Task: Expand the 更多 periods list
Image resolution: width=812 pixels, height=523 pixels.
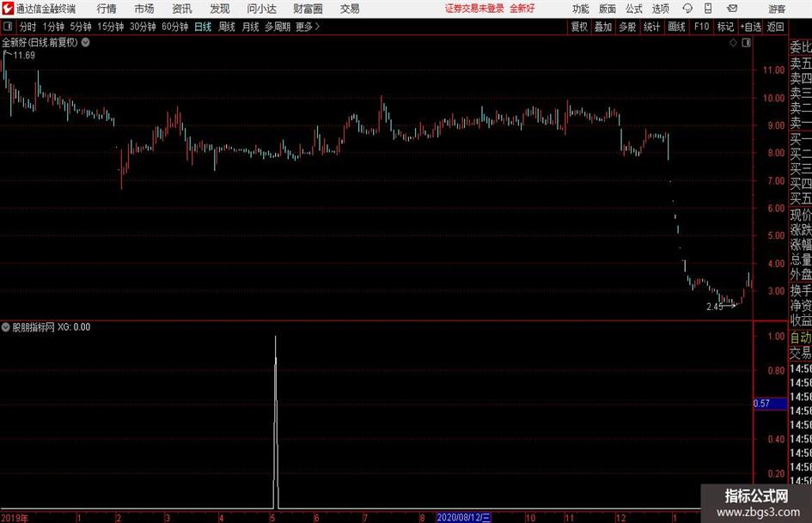Action: pyautogui.click(x=308, y=27)
